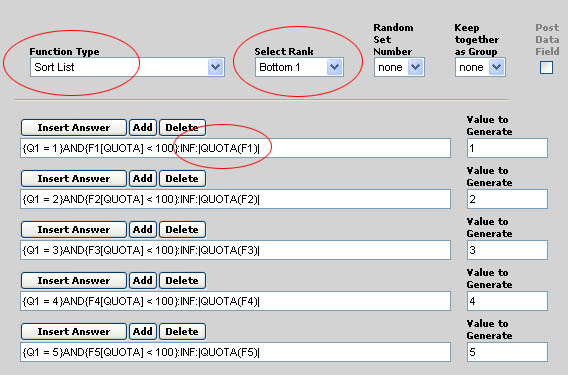This screenshot has height=375, width=568.
Task: Click into the Q1 = 1 condition field
Action: pyautogui.click(x=235, y=148)
